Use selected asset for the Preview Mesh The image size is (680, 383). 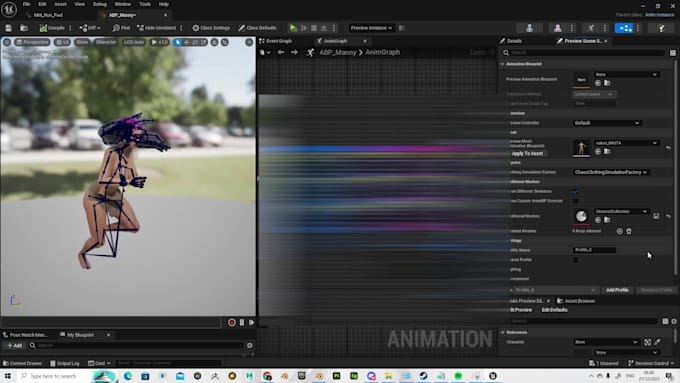coord(598,151)
